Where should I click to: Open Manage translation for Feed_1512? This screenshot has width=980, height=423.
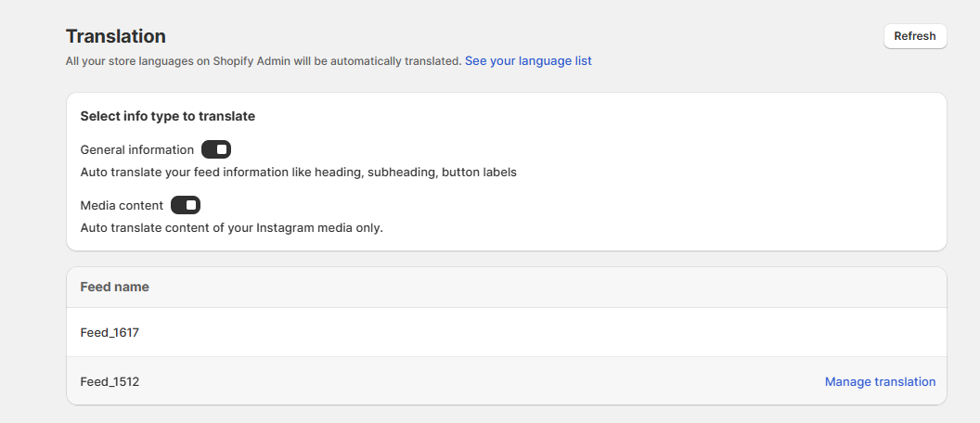pos(880,382)
